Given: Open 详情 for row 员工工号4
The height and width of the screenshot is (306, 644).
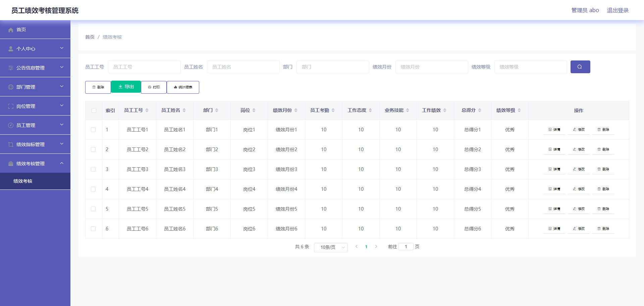Looking at the screenshot, I should coord(554,189).
